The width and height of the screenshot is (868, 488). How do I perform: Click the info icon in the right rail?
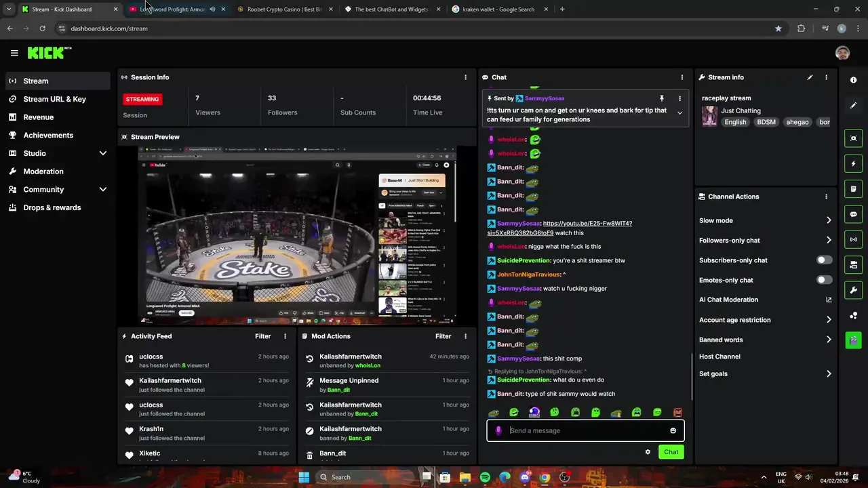[853, 80]
